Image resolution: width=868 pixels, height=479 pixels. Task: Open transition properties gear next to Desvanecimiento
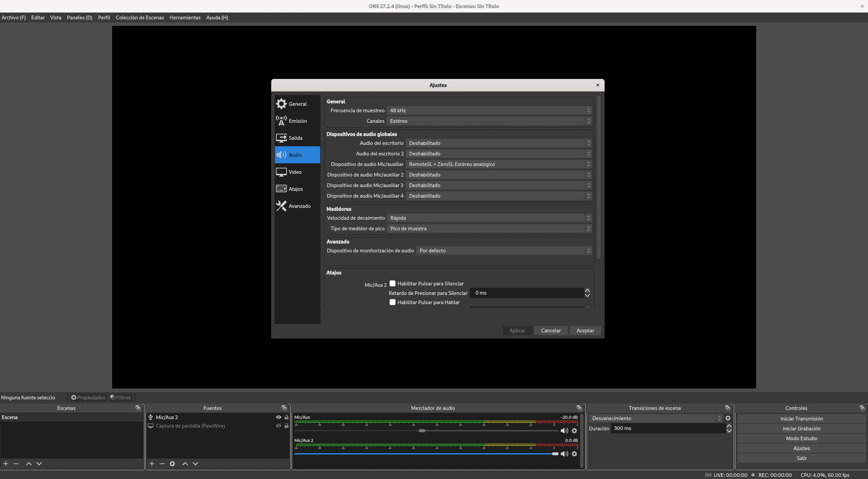pyautogui.click(x=728, y=418)
